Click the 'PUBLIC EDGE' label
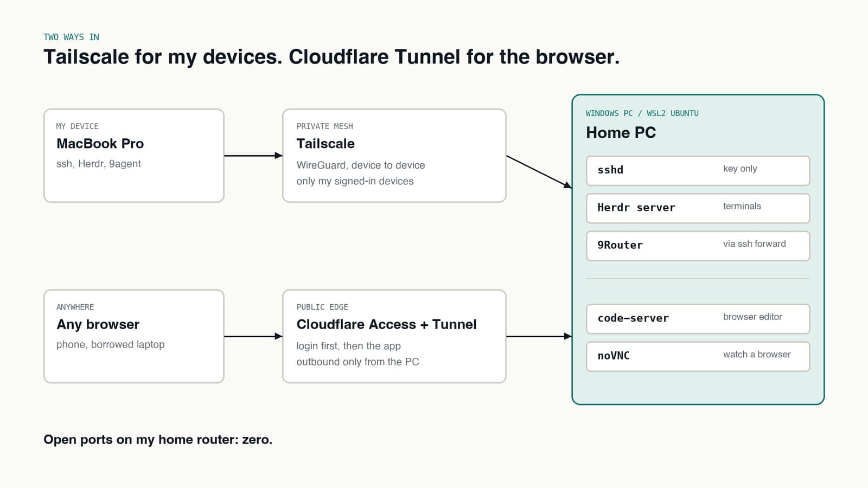The image size is (868, 488). (322, 307)
